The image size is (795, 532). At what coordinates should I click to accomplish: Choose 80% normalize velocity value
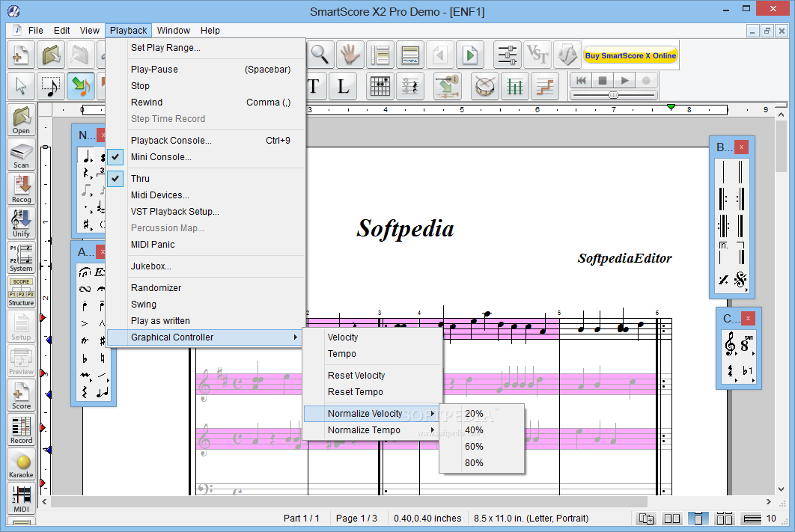point(481,463)
